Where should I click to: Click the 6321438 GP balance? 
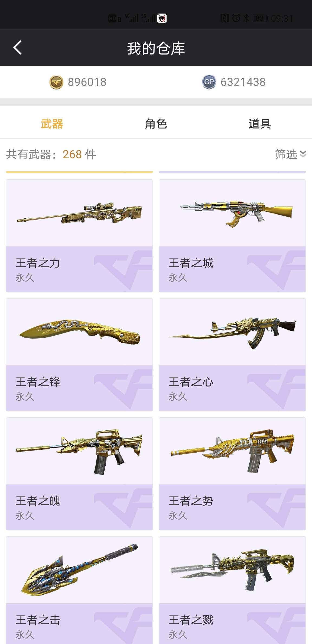243,82
